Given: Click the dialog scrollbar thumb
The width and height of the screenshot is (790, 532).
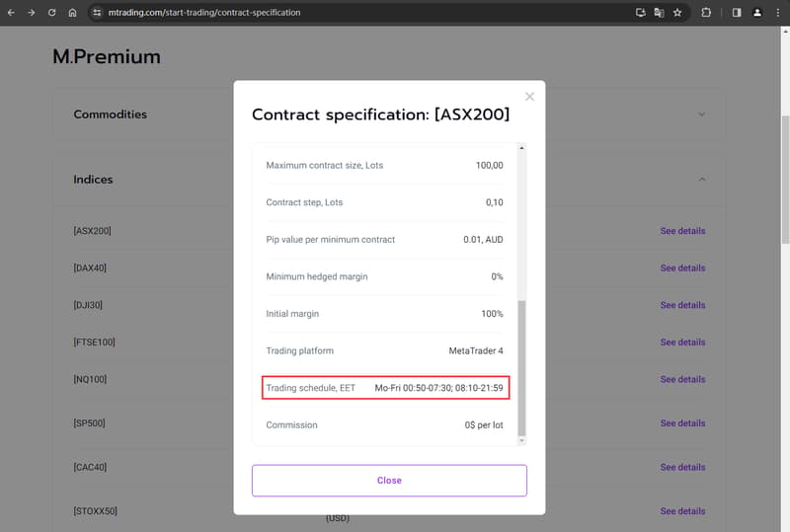Looking at the screenshot, I should [522, 368].
